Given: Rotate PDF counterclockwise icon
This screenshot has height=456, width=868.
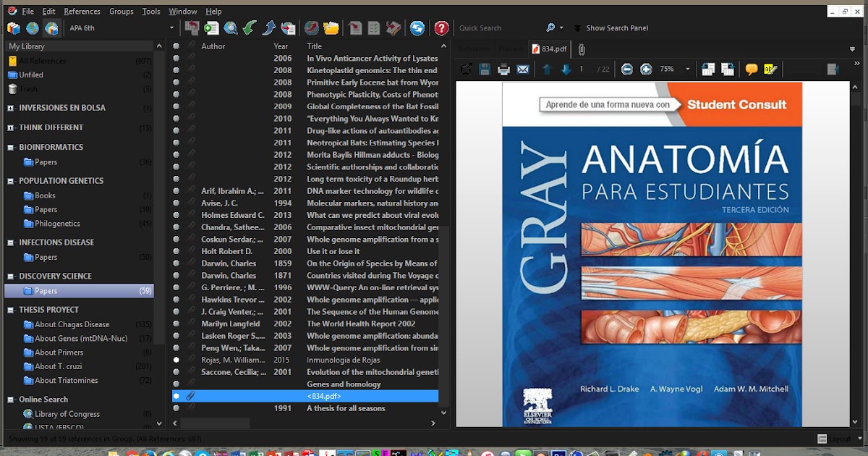Looking at the screenshot, I should (708, 69).
